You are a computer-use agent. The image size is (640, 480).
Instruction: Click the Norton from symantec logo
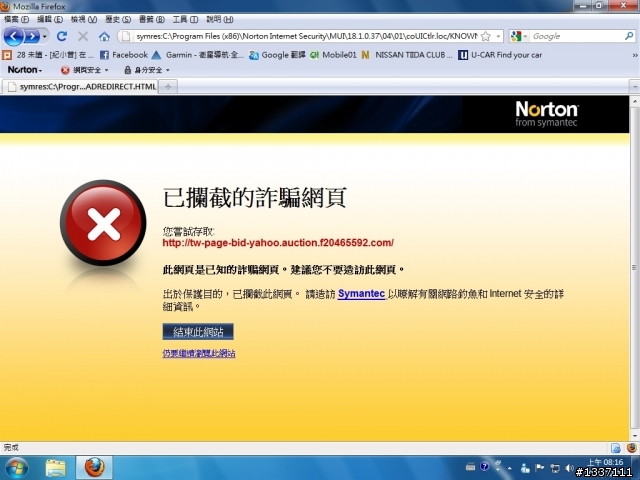(x=547, y=114)
